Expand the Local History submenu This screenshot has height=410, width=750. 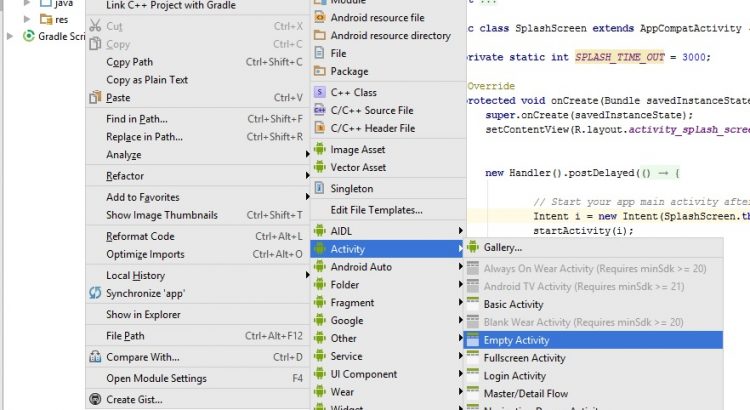click(x=135, y=275)
